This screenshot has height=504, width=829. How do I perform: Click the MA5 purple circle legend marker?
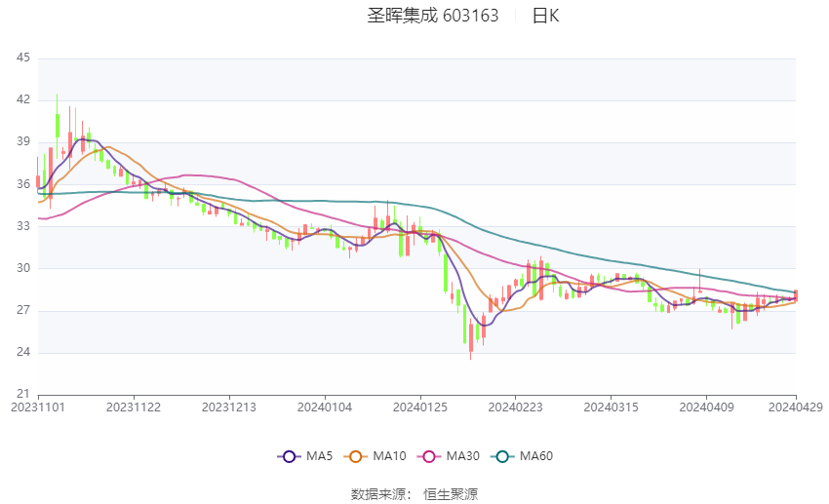point(288,456)
